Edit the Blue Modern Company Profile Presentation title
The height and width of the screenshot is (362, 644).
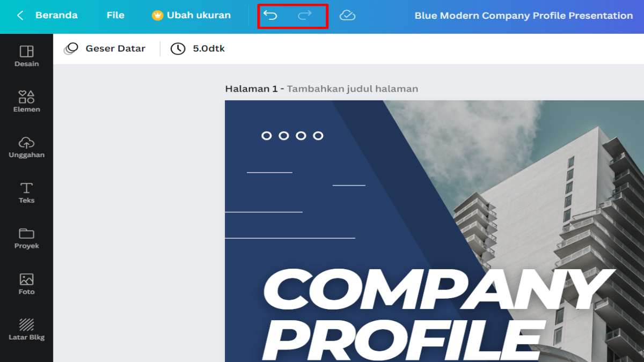(523, 16)
